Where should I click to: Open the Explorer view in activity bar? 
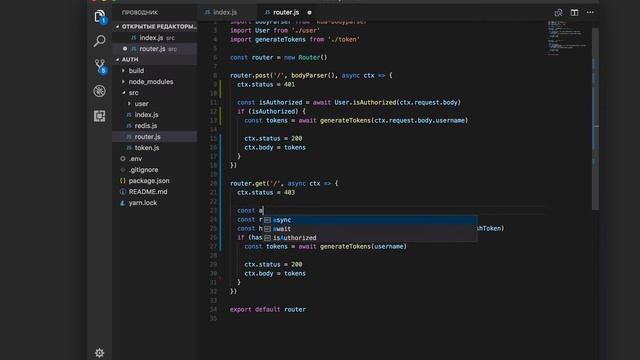[99, 16]
